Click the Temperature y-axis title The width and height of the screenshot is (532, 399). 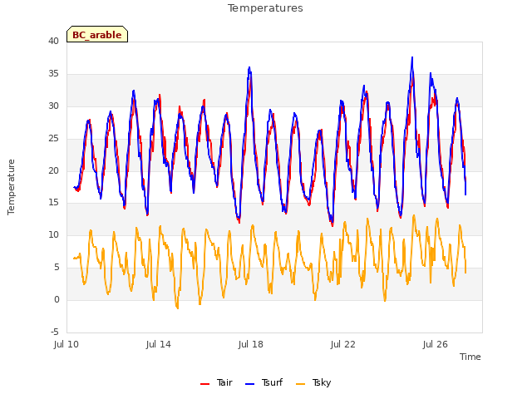(x=11, y=187)
